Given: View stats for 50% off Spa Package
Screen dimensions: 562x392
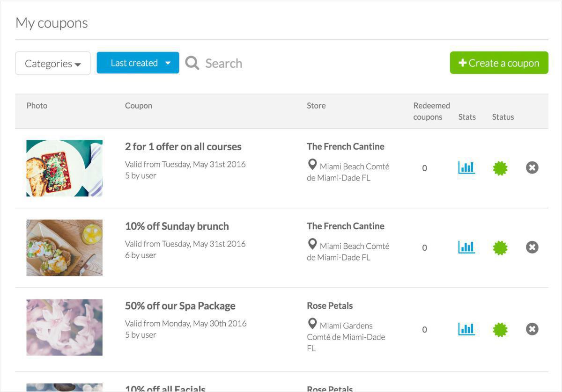Looking at the screenshot, I should (x=466, y=329).
